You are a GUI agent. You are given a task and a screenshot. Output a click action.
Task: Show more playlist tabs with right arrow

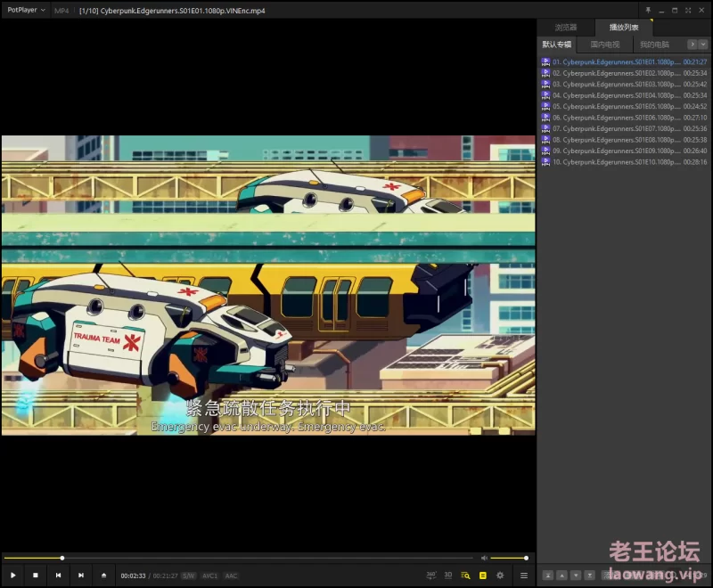[x=693, y=44]
